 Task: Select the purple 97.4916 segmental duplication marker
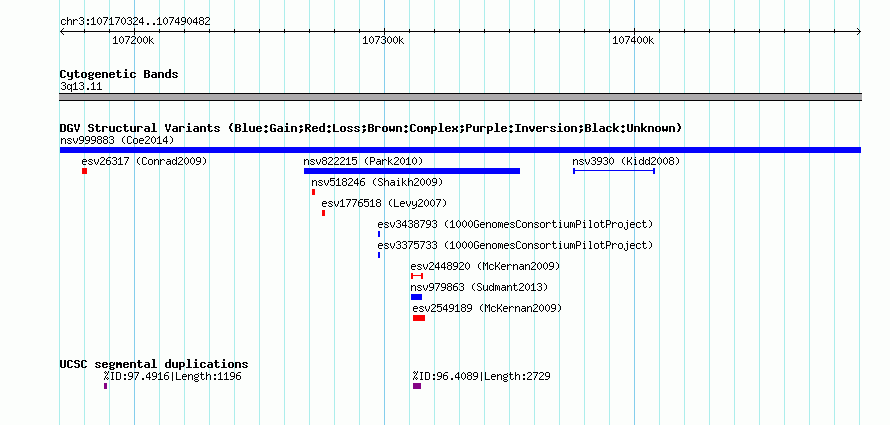[x=106, y=386]
